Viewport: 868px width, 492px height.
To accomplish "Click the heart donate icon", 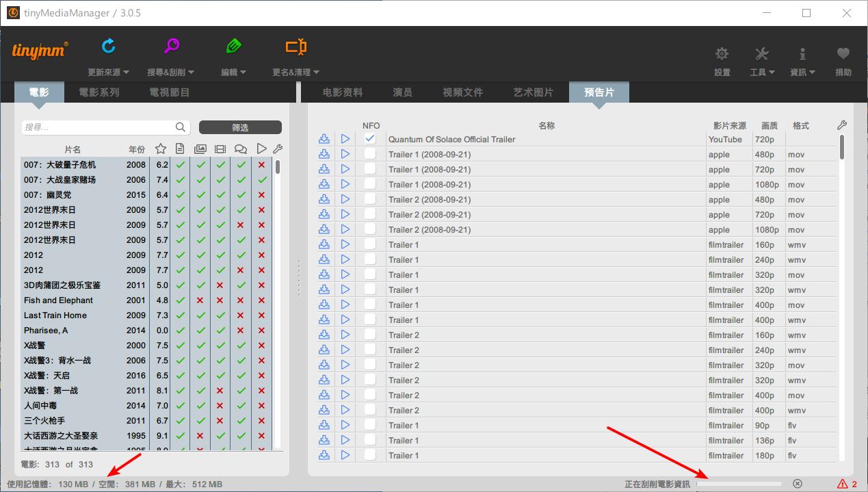I will [843, 53].
